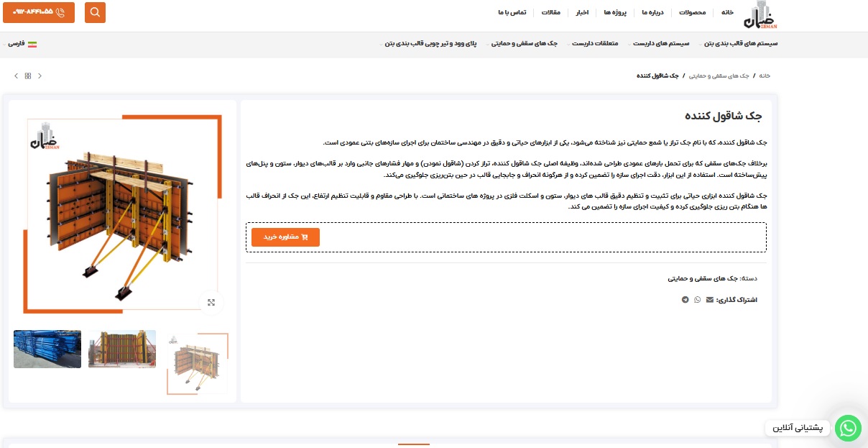Screen dimensions: 868x448
Task: Click اشتراک گذاری label
Action: [x=737, y=300]
